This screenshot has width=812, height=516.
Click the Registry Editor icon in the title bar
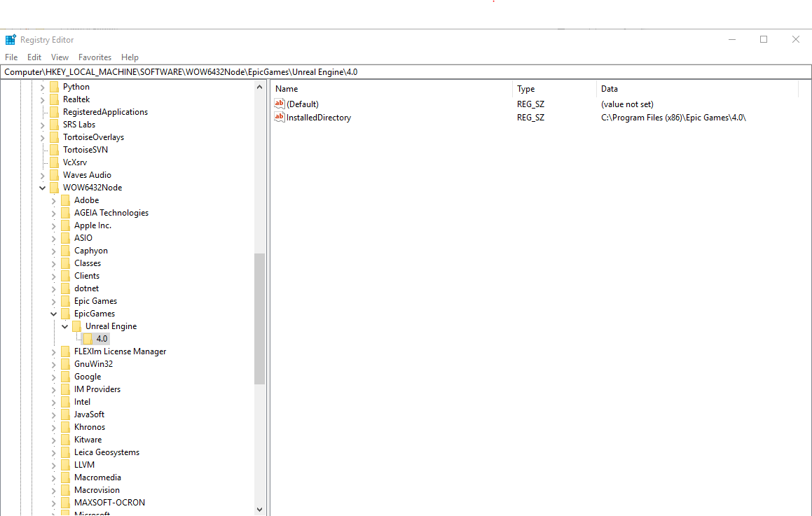10,39
